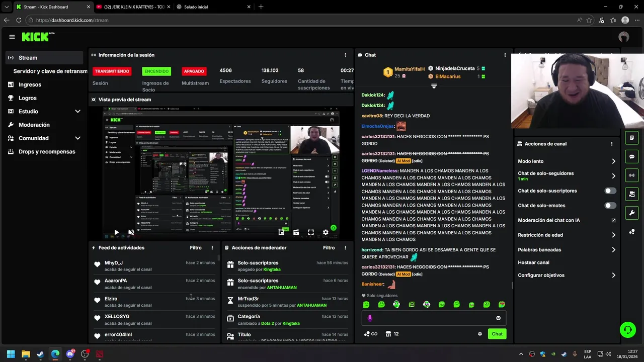Open Acciones de canal options menu
This screenshot has width=644, height=362.
(612, 144)
